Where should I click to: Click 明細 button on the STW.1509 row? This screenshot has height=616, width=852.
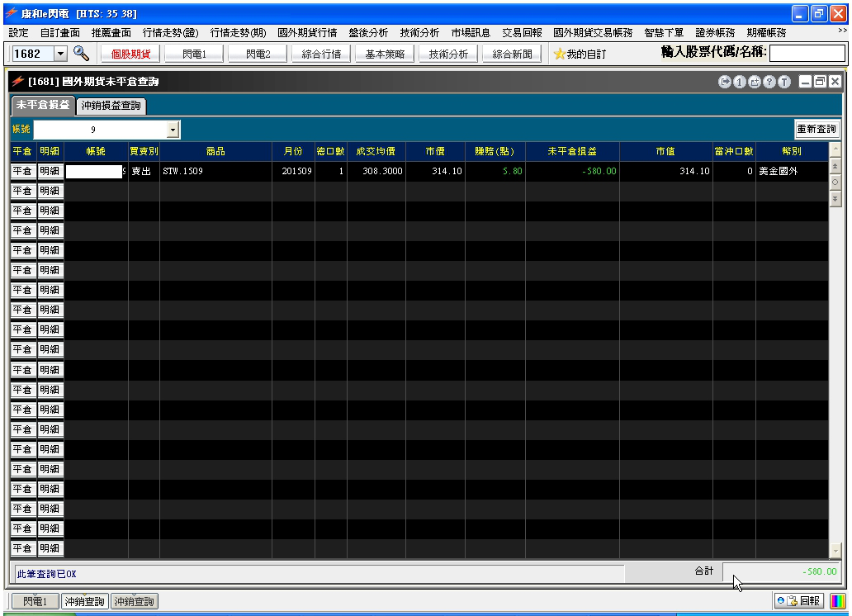pyautogui.click(x=50, y=171)
